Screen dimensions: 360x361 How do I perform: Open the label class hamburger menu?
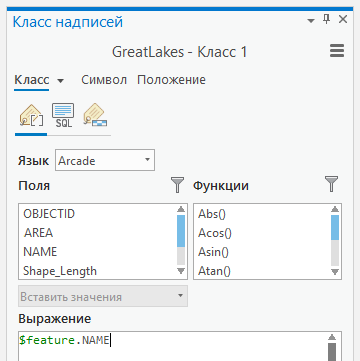coord(337,51)
